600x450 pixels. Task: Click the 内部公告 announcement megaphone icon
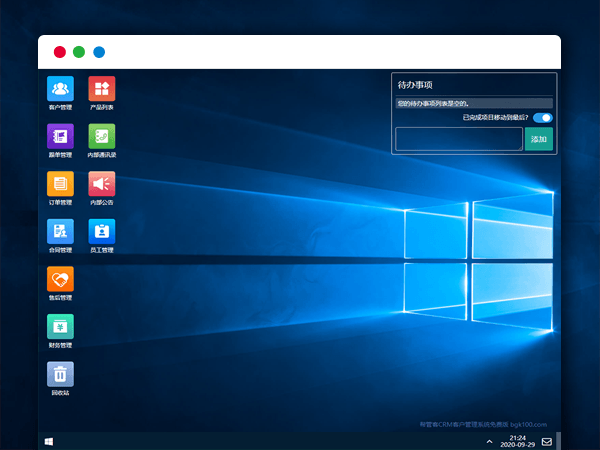click(102, 183)
